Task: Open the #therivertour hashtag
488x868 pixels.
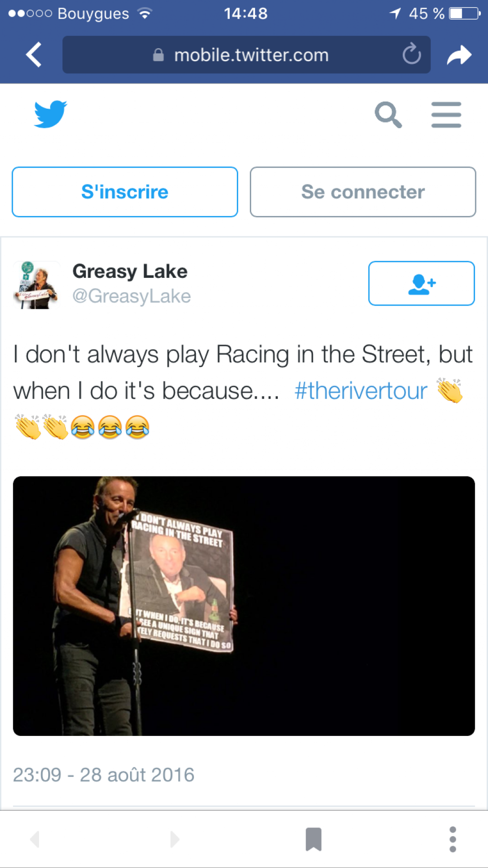Action: click(361, 391)
